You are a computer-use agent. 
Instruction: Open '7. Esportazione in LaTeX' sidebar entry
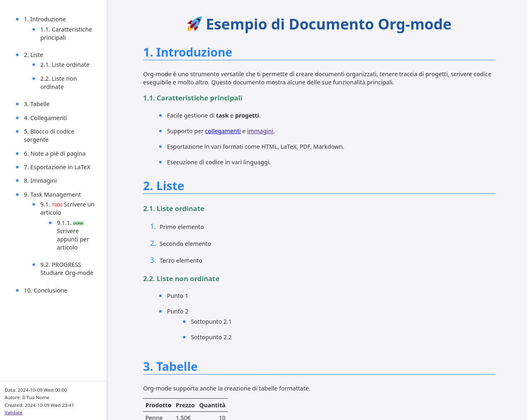pos(57,167)
